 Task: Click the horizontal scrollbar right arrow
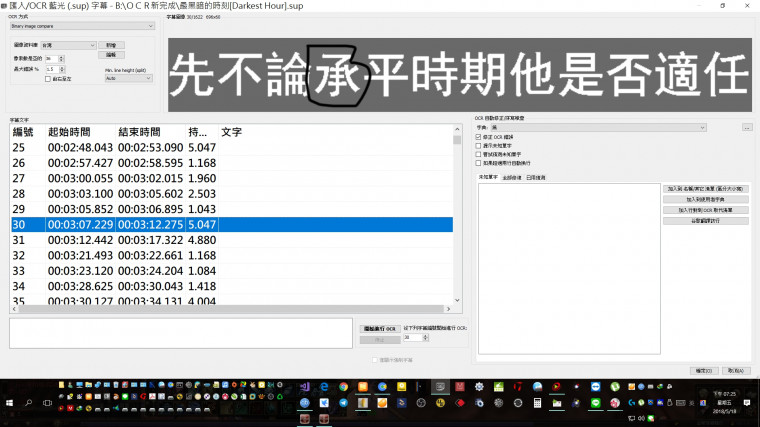coord(448,309)
